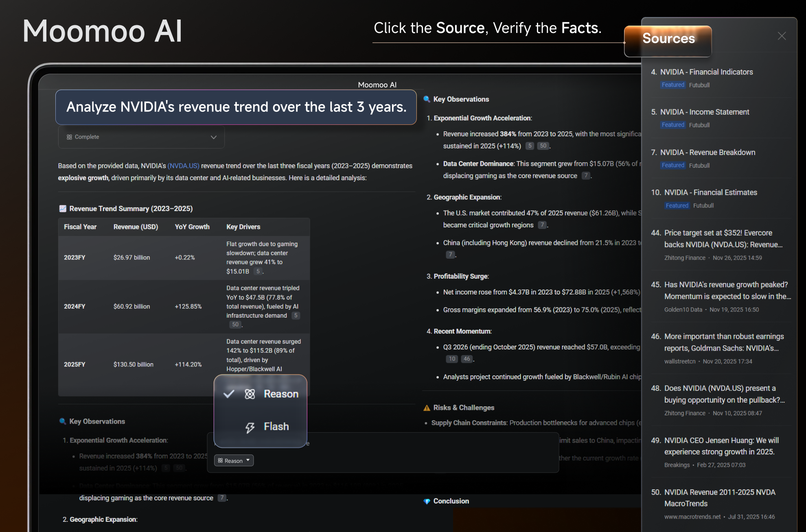This screenshot has width=806, height=532.
Task: Click the '2023FY' table cell
Action: (x=74, y=257)
